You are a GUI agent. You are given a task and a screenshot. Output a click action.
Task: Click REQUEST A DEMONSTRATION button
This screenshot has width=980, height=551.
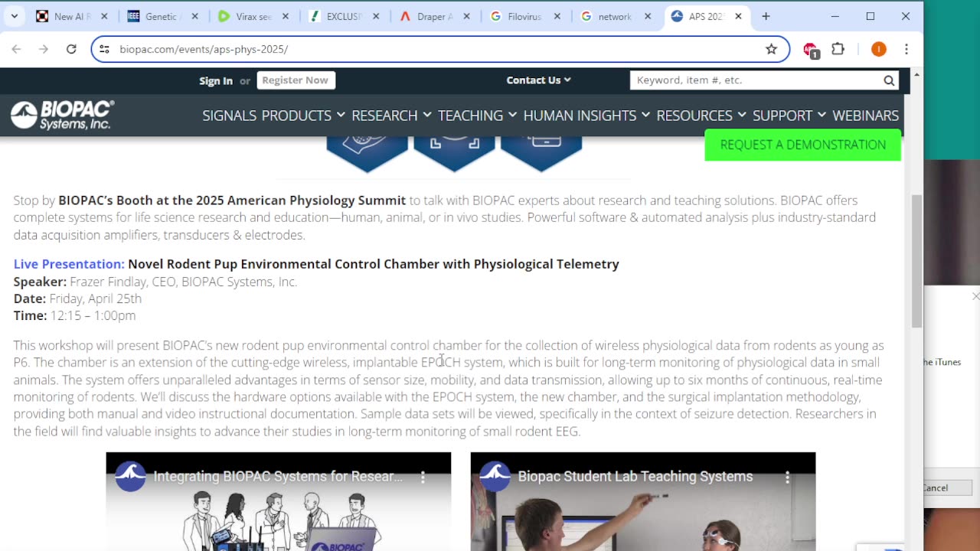click(x=802, y=145)
